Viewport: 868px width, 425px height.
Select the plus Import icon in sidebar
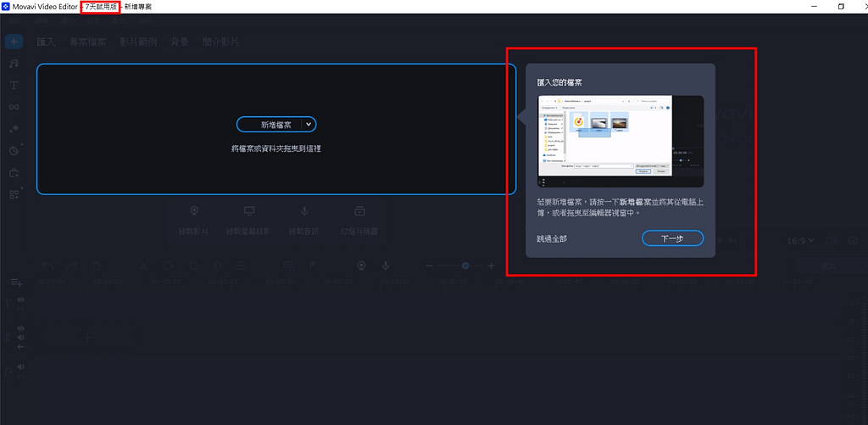click(14, 42)
